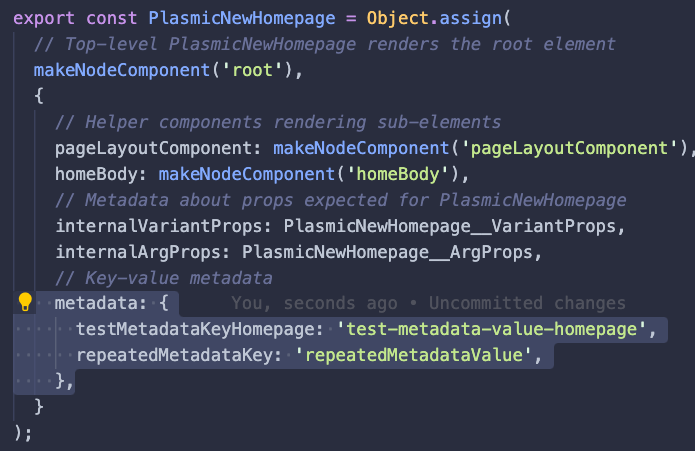The image size is (695, 451).
Task: Click the internalVariantProps property key
Action: 165,225
